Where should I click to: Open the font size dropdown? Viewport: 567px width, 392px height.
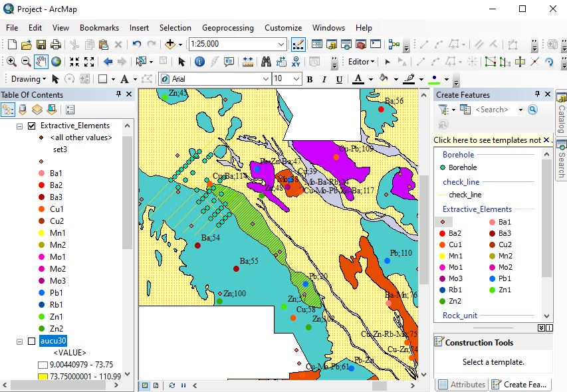(296, 79)
